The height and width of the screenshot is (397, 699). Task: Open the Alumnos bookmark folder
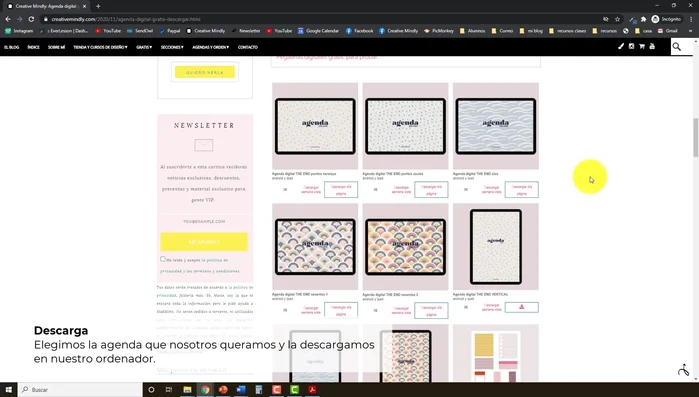[473, 31]
